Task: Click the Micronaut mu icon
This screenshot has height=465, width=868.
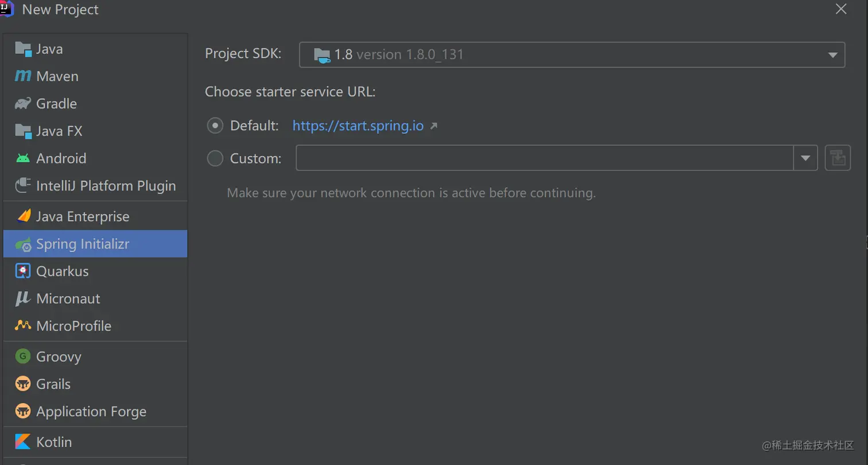Action: point(23,299)
